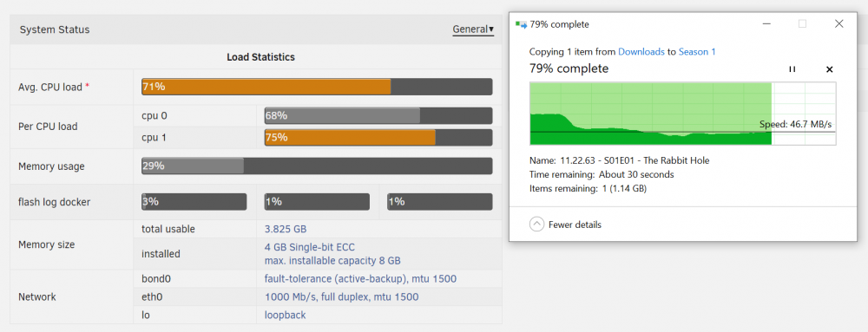Click 'Time remaining: About 30 seconds' text
Screen dimensions: 868x332
point(602,174)
